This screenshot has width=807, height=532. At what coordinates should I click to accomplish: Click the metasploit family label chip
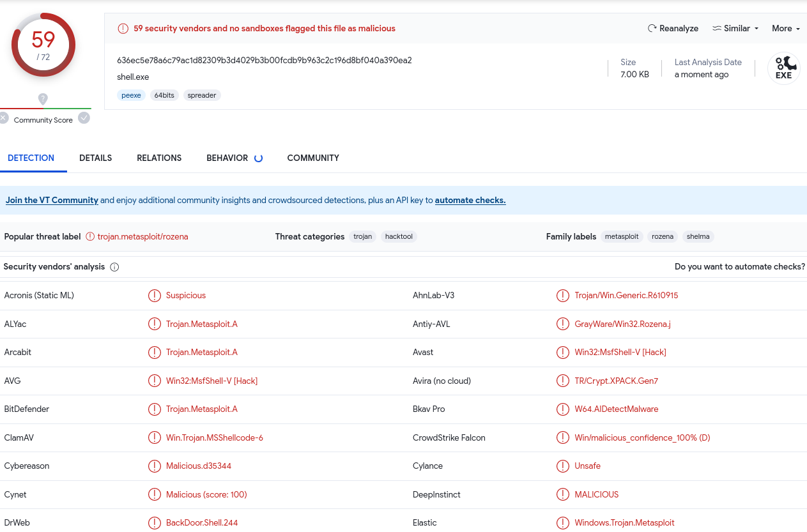click(x=622, y=236)
